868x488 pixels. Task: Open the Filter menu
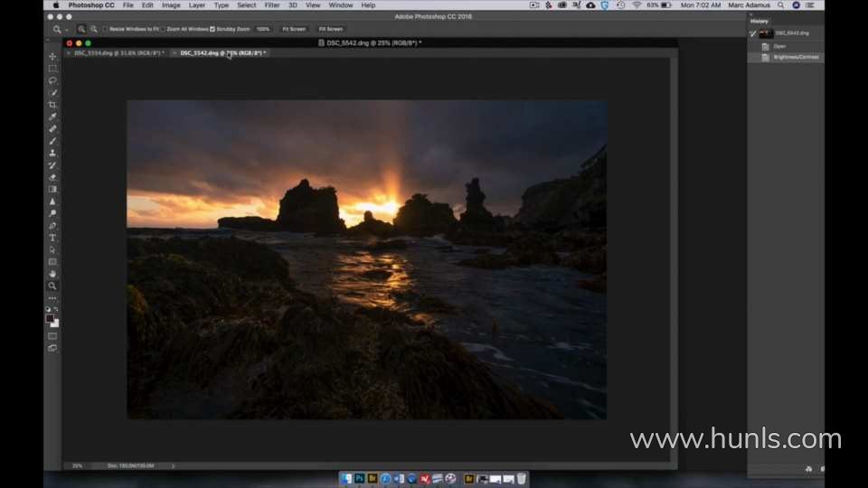271,5
